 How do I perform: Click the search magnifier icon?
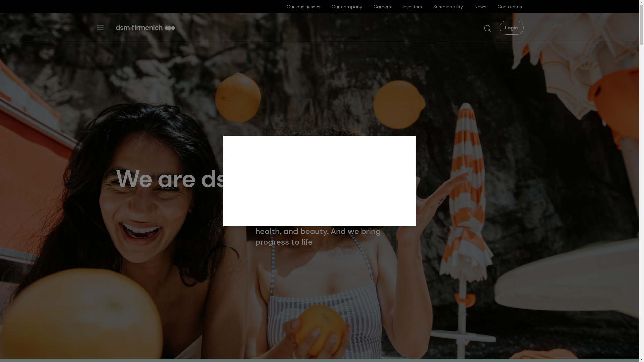click(487, 28)
